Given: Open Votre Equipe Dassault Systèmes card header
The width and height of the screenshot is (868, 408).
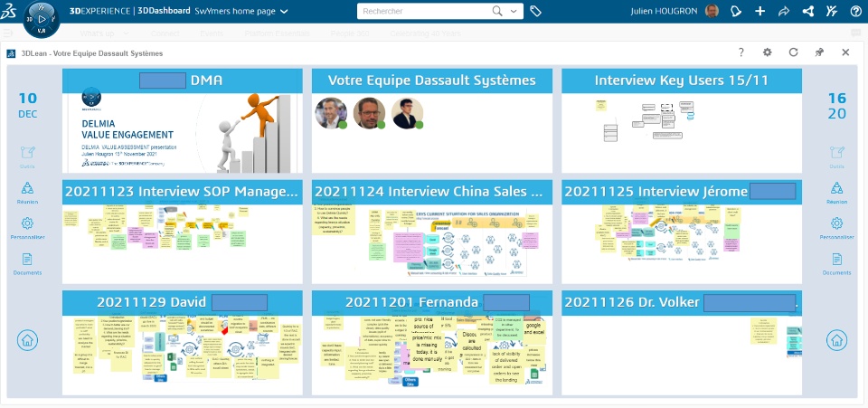Looking at the screenshot, I should coord(432,81).
